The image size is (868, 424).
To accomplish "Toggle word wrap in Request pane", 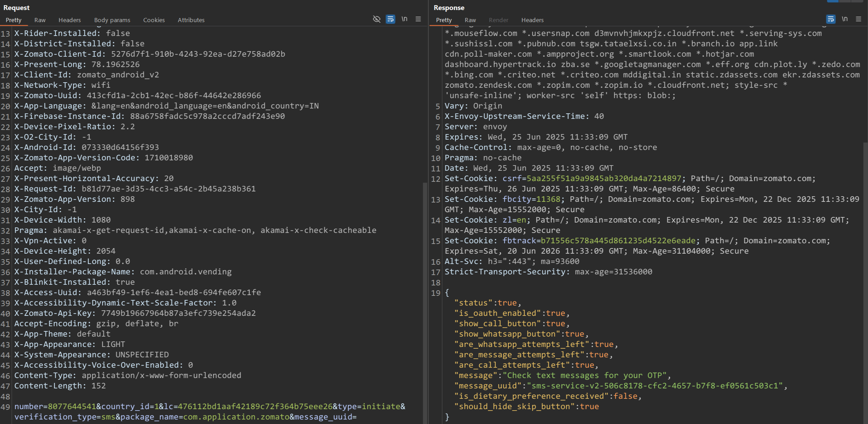I will tap(390, 19).
